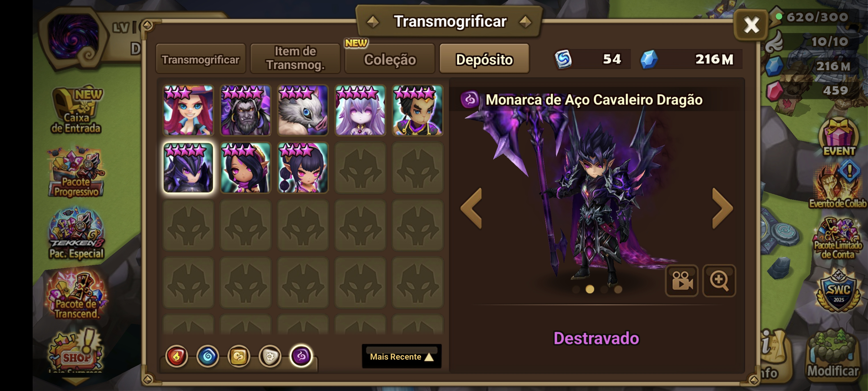The height and width of the screenshot is (391, 868).
Task: Zoom in on the monster model
Action: (x=719, y=280)
